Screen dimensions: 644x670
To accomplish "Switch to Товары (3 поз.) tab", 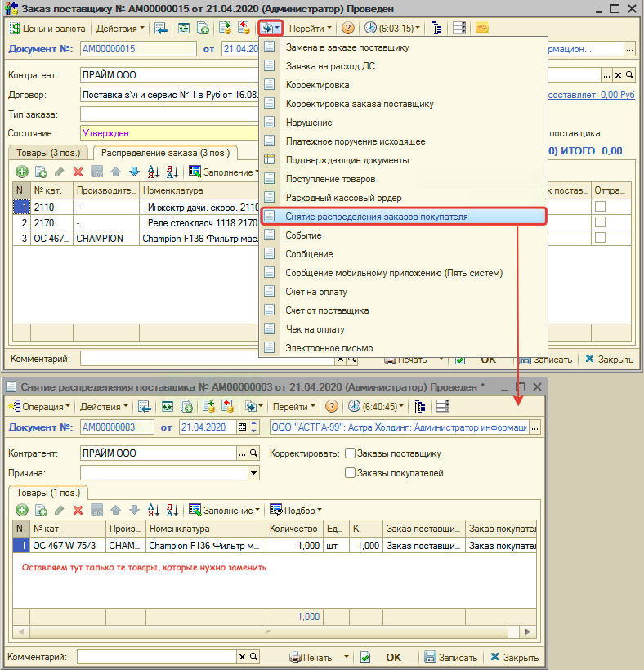I will pos(48,153).
